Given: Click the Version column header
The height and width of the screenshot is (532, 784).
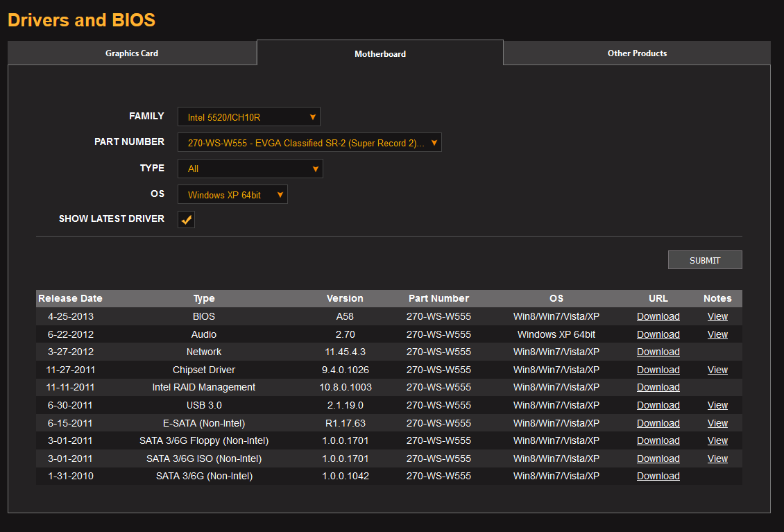Looking at the screenshot, I should pyautogui.click(x=345, y=298).
